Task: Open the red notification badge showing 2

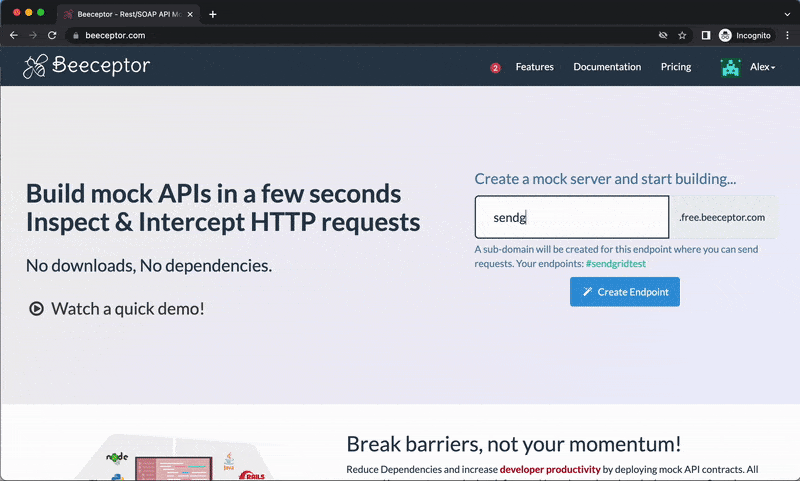Action: point(495,68)
